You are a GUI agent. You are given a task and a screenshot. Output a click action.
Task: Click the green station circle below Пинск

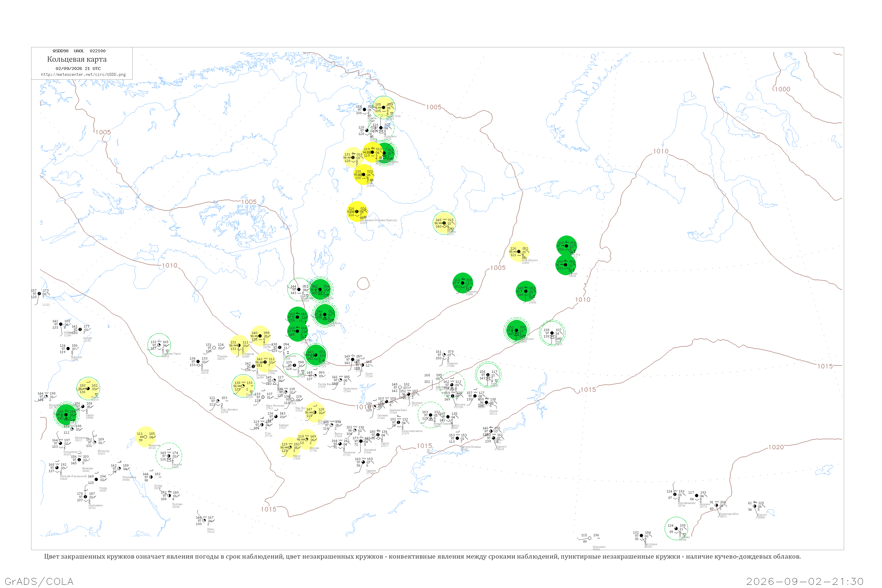tap(66, 415)
